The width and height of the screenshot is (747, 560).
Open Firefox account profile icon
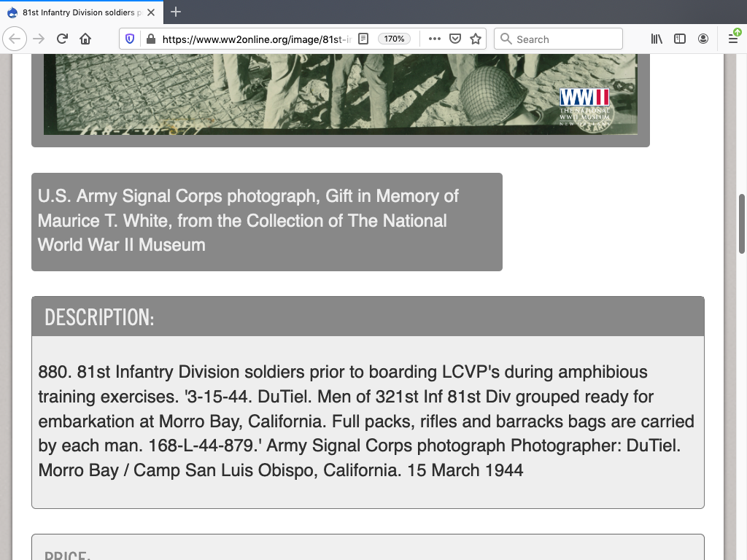pyautogui.click(x=703, y=39)
